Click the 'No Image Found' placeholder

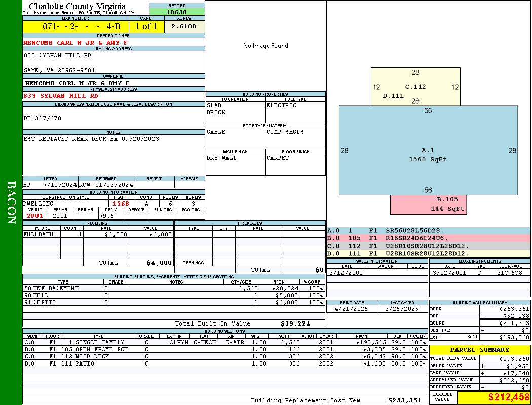(x=265, y=46)
